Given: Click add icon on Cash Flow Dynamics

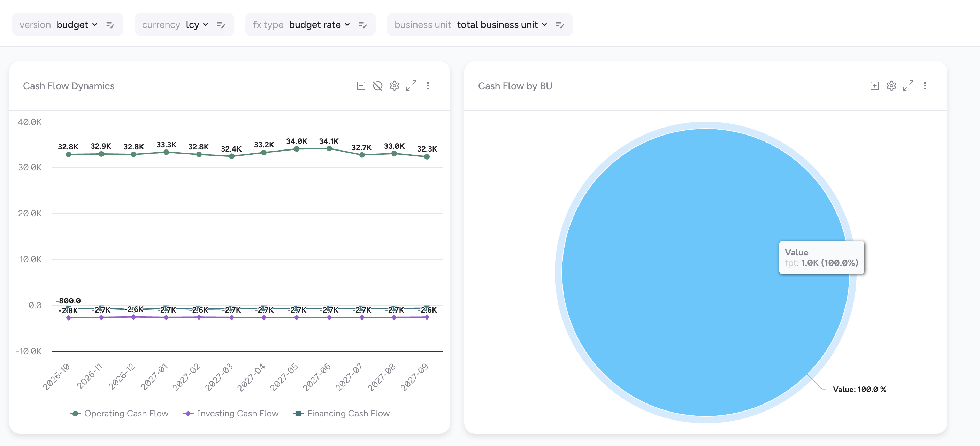Looking at the screenshot, I should (361, 86).
